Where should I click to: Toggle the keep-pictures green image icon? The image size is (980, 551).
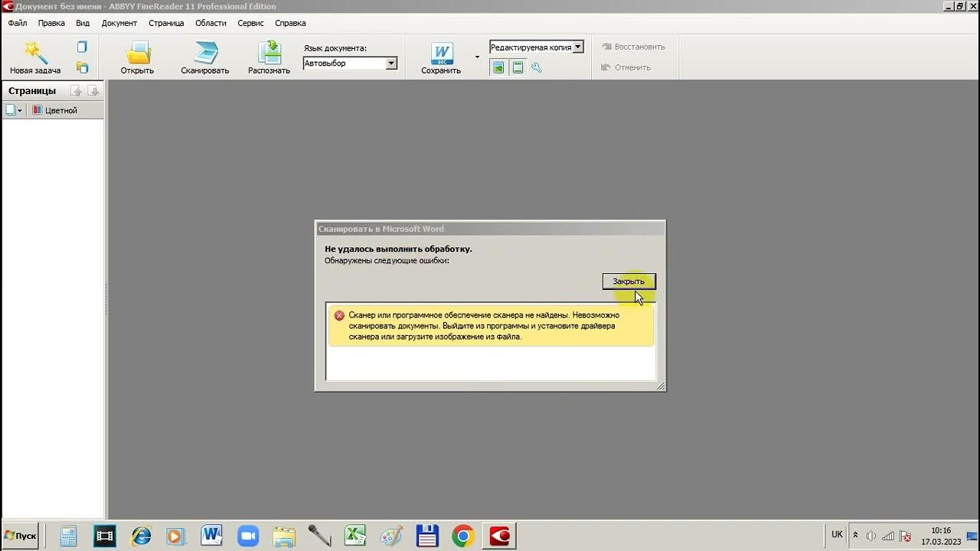click(x=498, y=67)
